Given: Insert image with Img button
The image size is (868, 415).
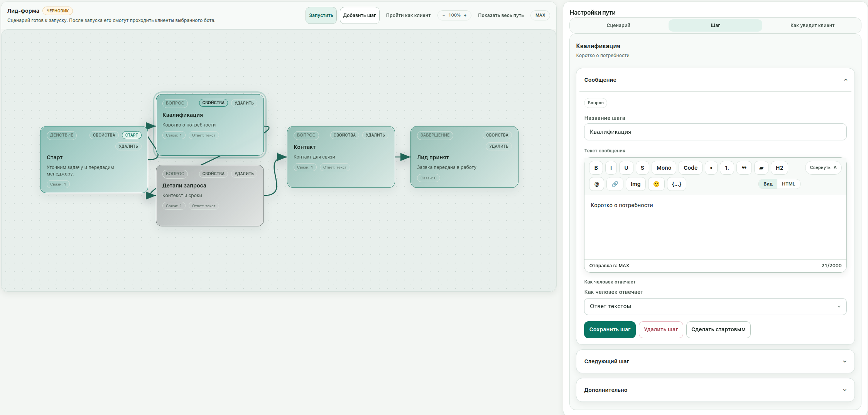Looking at the screenshot, I should click(x=635, y=184).
